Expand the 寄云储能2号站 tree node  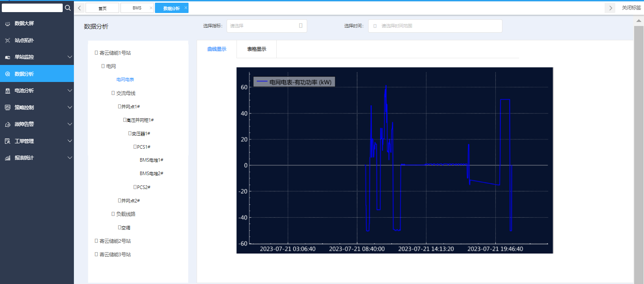point(96,241)
